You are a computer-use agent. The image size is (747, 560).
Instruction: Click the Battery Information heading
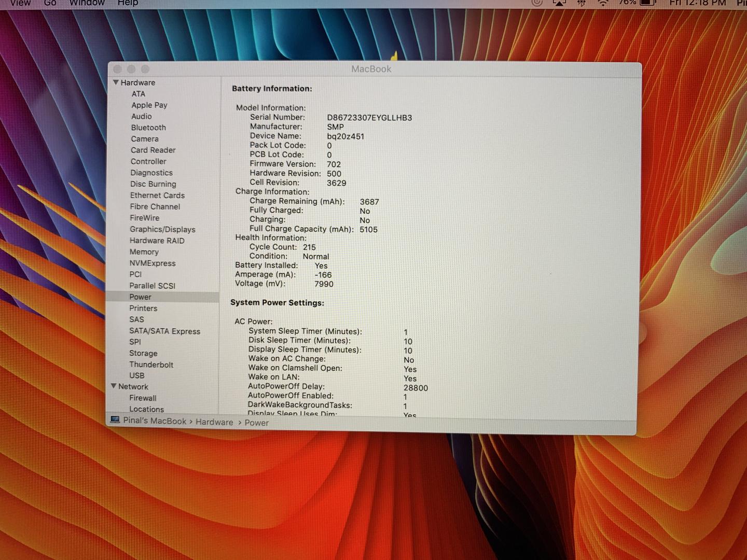[272, 89]
